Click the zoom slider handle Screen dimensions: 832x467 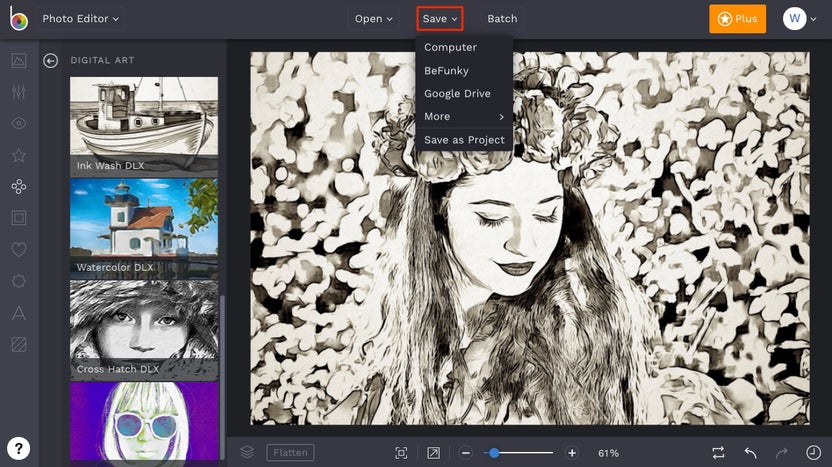[x=493, y=453]
